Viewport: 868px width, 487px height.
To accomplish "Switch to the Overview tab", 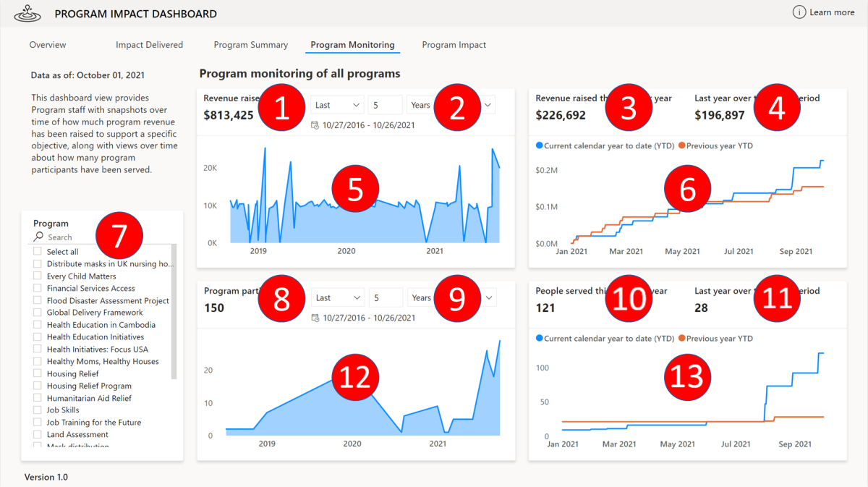I will 48,44.
